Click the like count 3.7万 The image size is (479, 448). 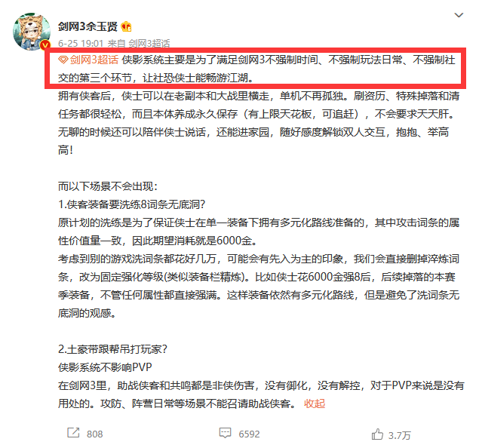pos(399,435)
